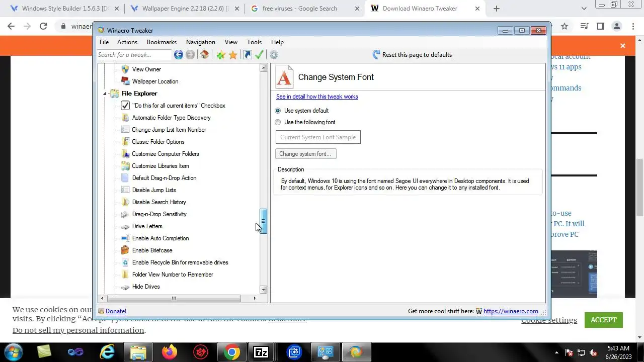644x362 pixels.
Task: Open the Navigation menu
Action: 201,42
